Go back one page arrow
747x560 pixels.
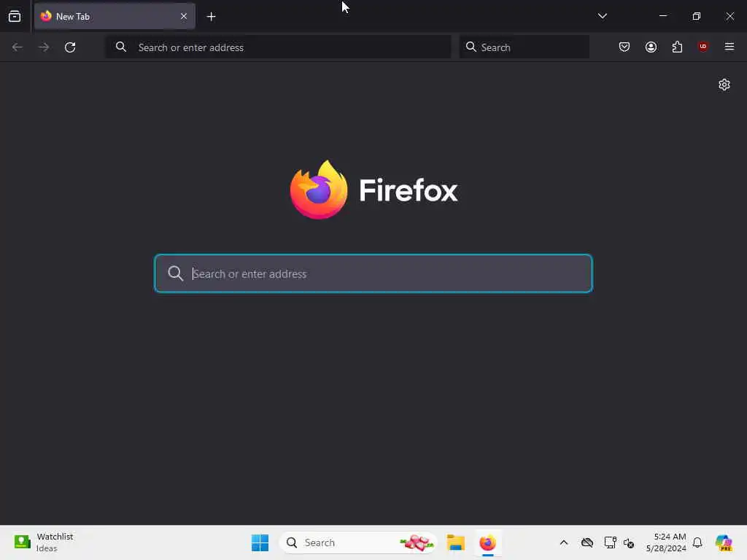click(x=18, y=47)
